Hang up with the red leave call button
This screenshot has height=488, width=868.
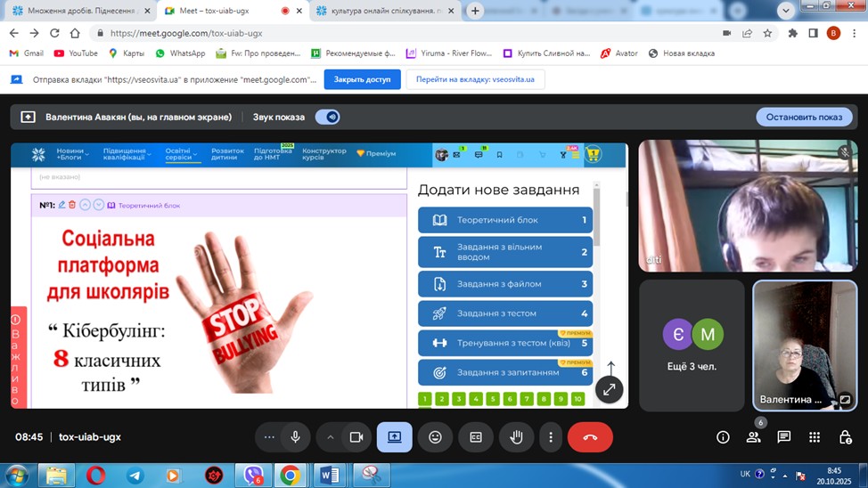pyautogui.click(x=589, y=437)
